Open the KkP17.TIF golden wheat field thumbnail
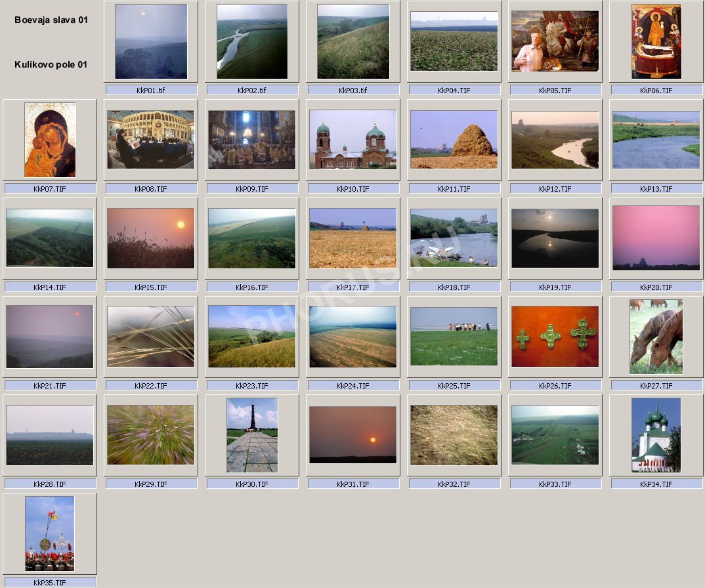Screen dimensions: 705x588 [x=353, y=238]
